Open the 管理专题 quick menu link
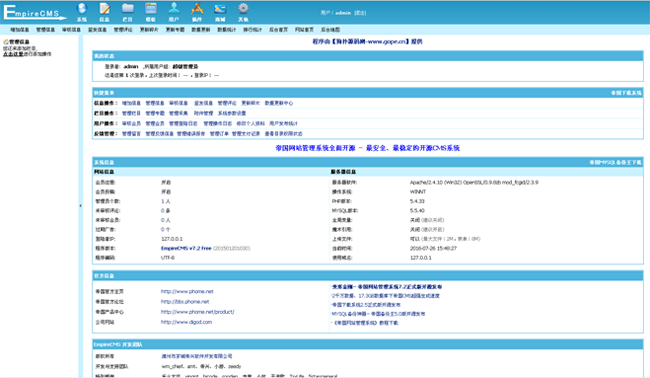This screenshot has width=650, height=378. click(x=155, y=113)
